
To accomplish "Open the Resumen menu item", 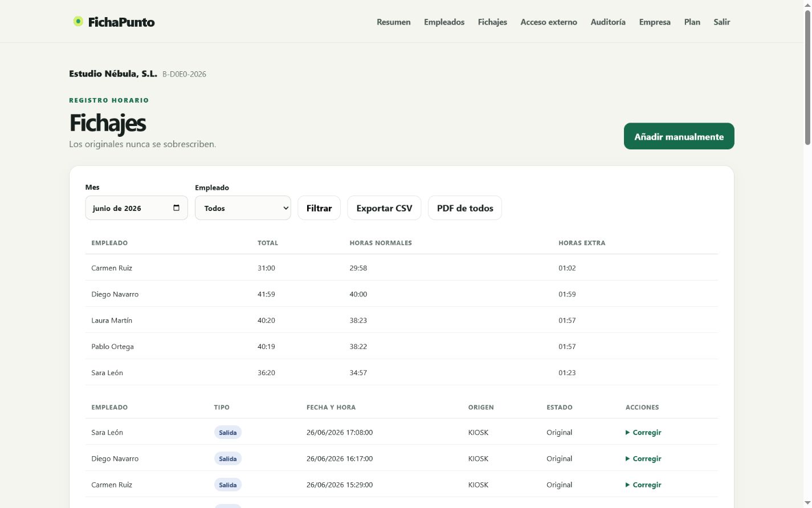I will coord(394,22).
